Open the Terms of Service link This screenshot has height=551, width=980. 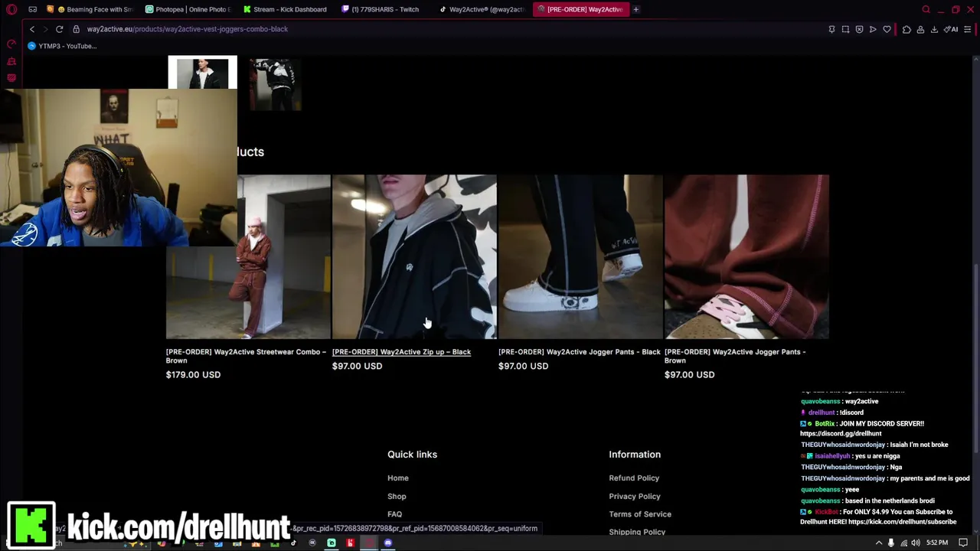640,514
